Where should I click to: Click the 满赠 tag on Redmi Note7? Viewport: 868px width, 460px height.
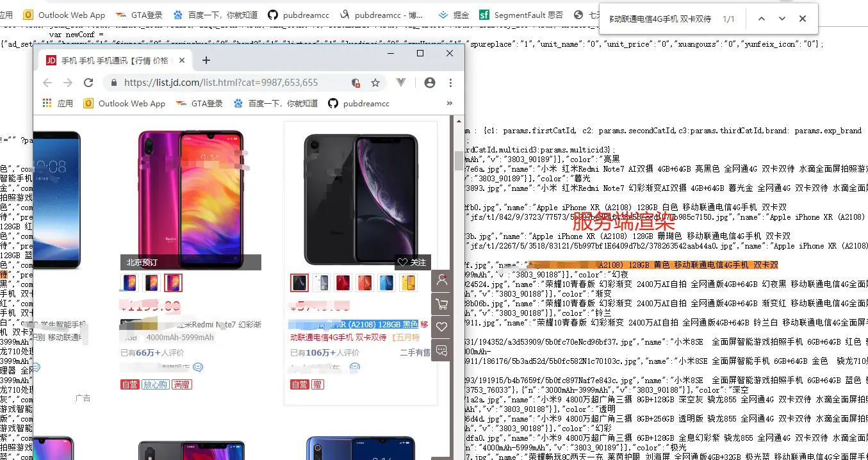[x=182, y=384]
